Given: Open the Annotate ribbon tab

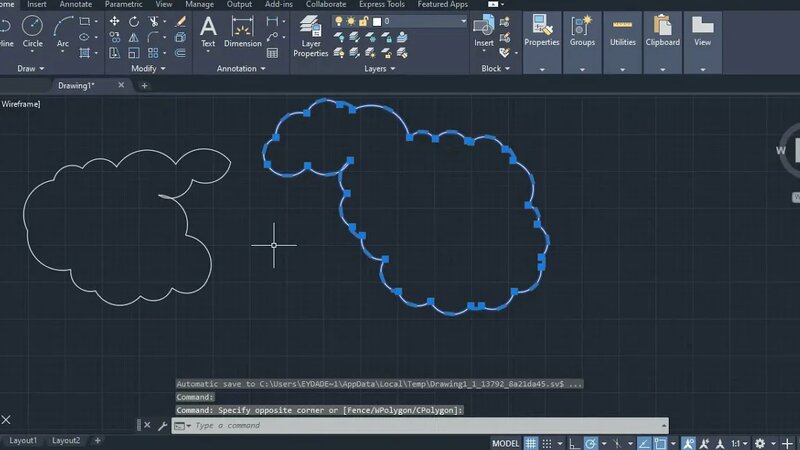Looking at the screenshot, I should [76, 4].
